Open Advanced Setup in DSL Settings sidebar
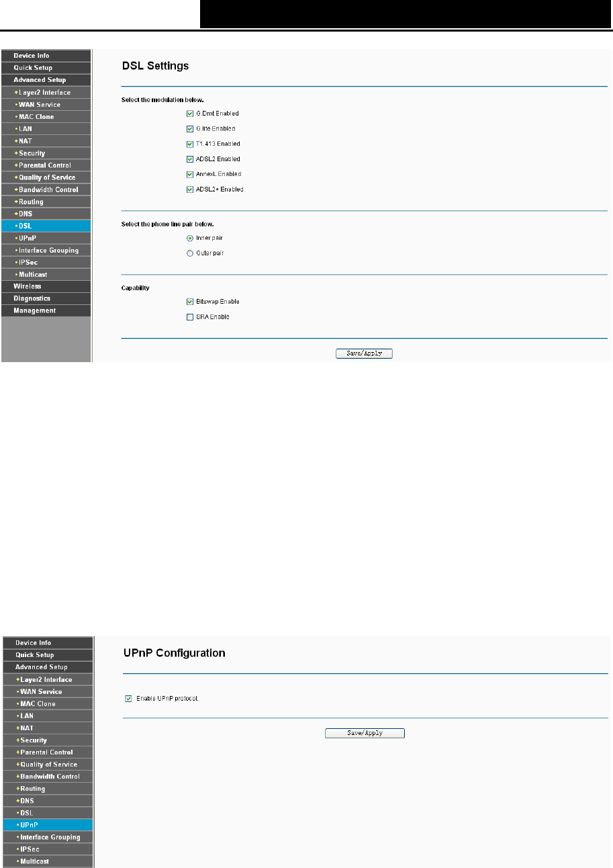Viewport: 613px width, 868px height. (x=46, y=80)
